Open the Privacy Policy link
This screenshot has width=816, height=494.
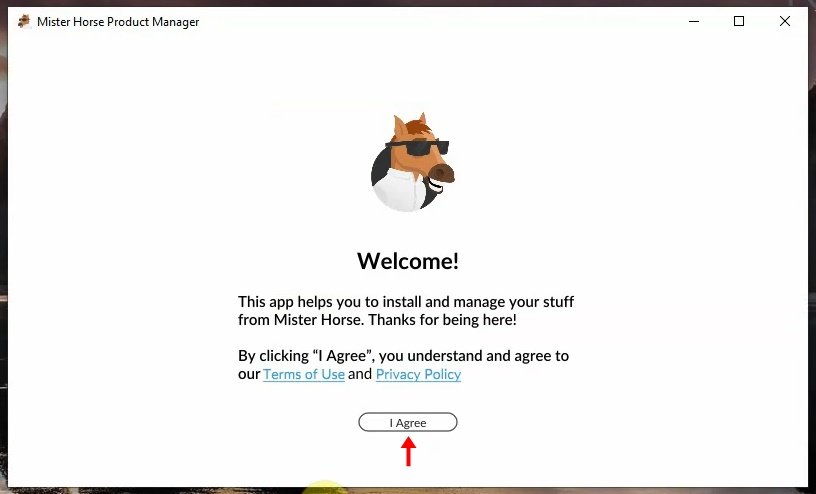pyautogui.click(x=418, y=374)
